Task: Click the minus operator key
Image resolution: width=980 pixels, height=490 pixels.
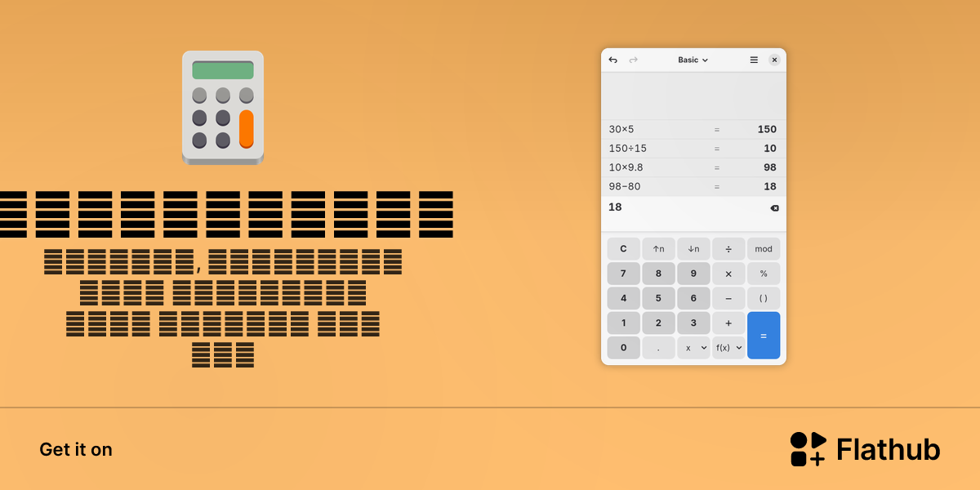Action: pyautogui.click(x=728, y=298)
